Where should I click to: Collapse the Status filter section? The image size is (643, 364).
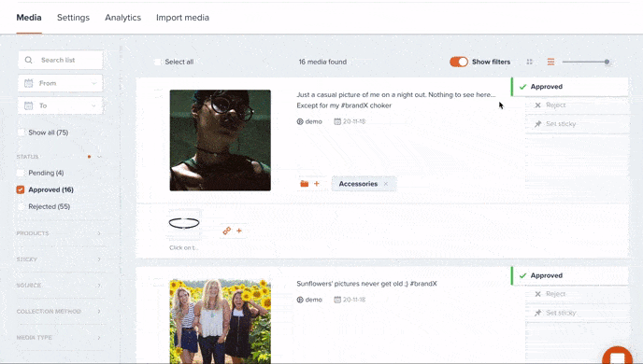[x=99, y=157]
